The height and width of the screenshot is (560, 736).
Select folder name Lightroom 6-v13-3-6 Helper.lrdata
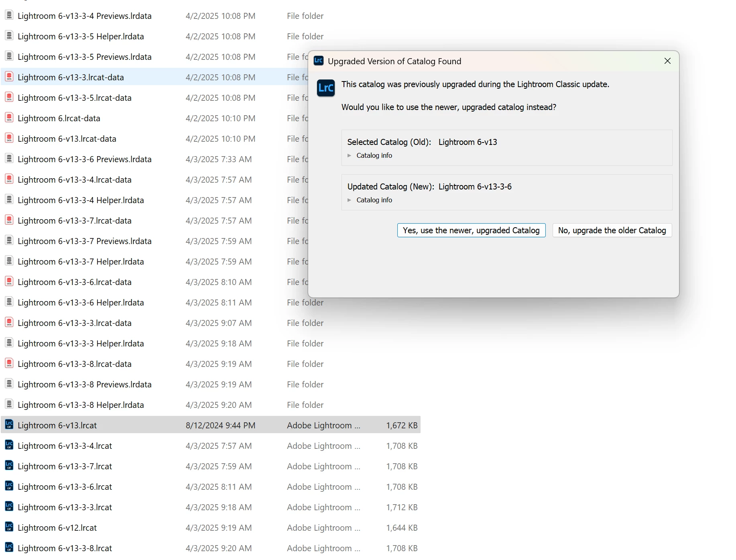(81, 303)
